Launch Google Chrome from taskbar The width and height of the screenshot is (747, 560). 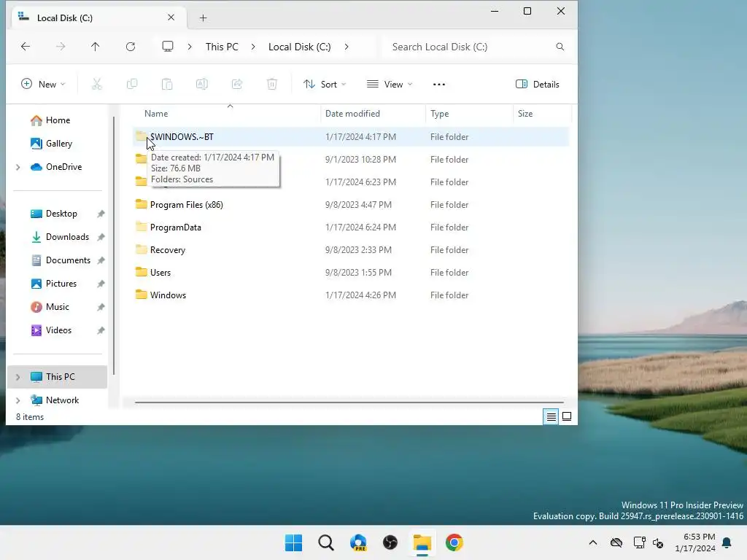[x=454, y=542]
